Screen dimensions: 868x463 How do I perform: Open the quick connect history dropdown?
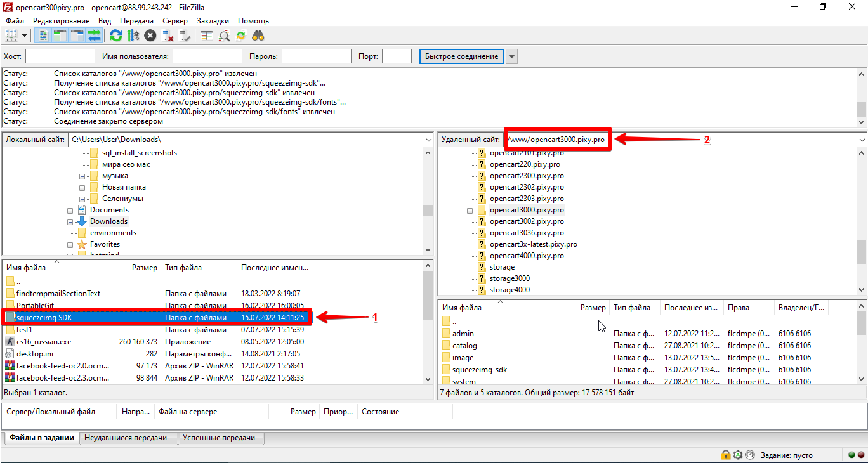click(x=511, y=56)
